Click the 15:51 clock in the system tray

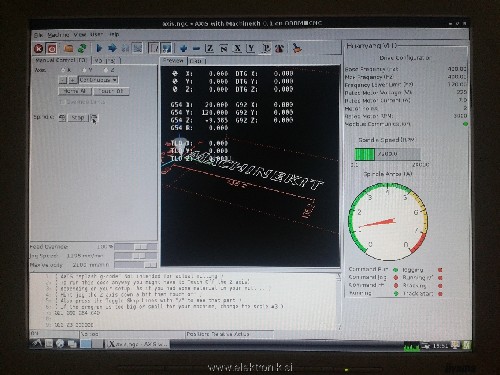click(x=440, y=346)
